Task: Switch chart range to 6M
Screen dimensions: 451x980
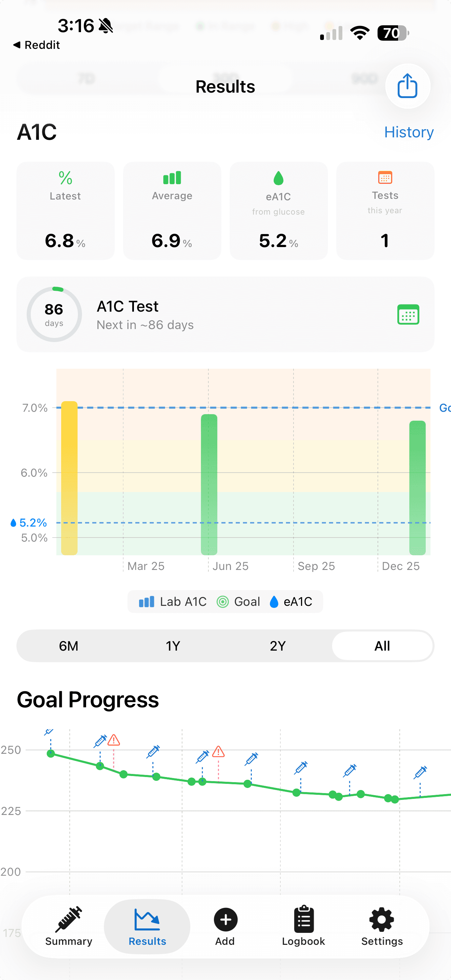Action: [x=68, y=645]
